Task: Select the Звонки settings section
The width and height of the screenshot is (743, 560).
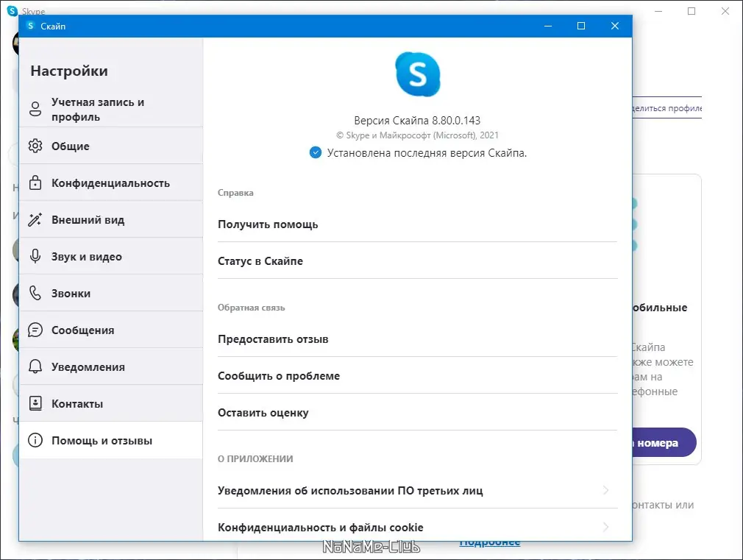Action: 111,293
